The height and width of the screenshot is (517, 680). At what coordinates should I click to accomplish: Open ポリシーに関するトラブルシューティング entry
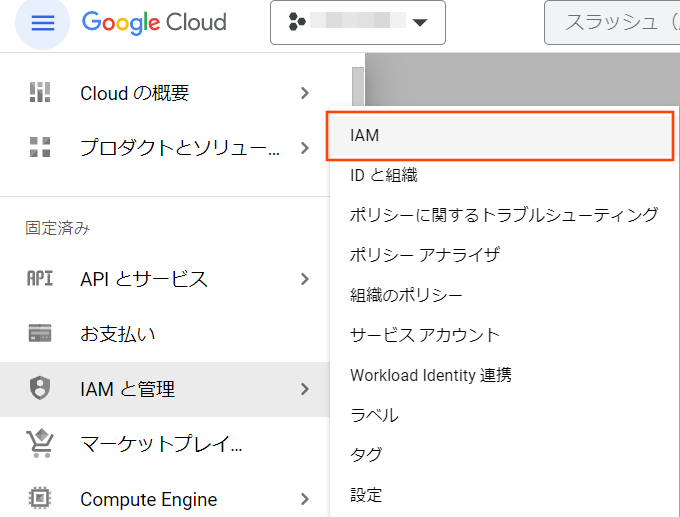(504, 215)
